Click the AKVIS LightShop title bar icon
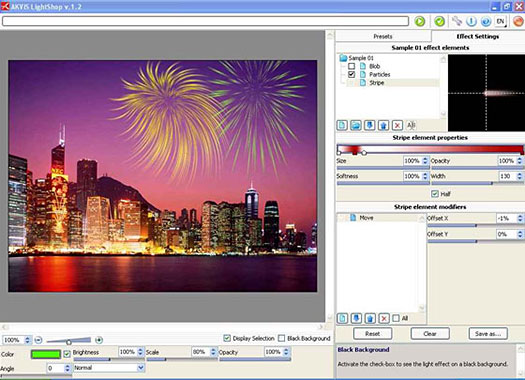Image resolution: width=525 pixels, height=380 pixels. pos(5,6)
